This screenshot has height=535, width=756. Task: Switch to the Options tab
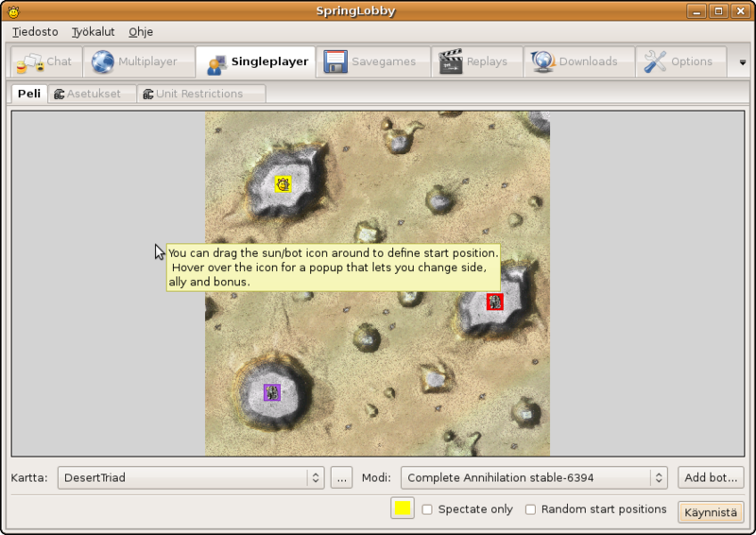click(680, 61)
